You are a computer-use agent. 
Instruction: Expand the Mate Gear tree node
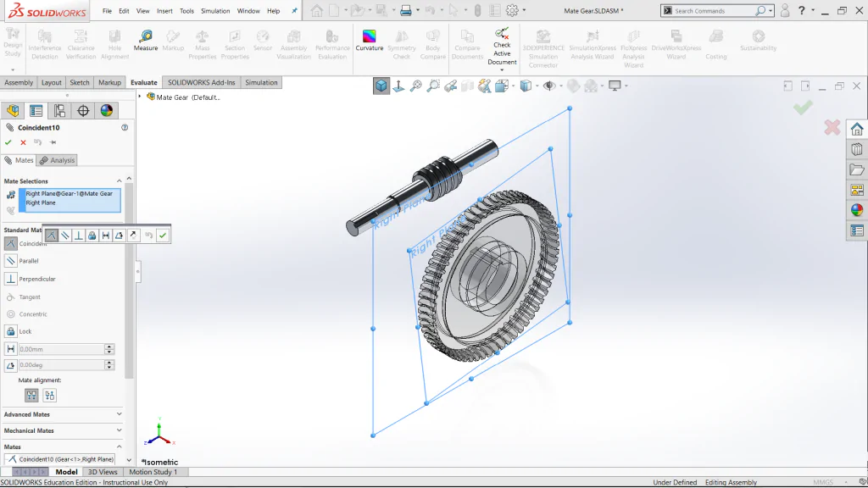[140, 97]
